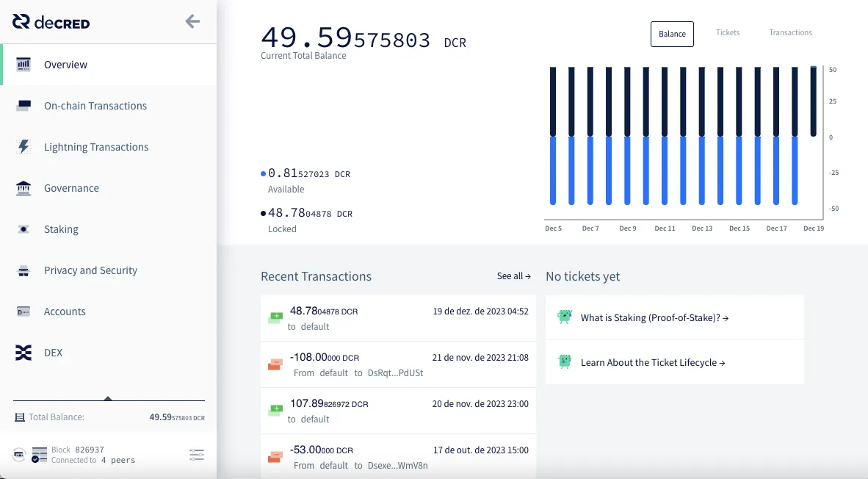
Task: Collapse sidebar with the back arrow
Action: pos(192,21)
